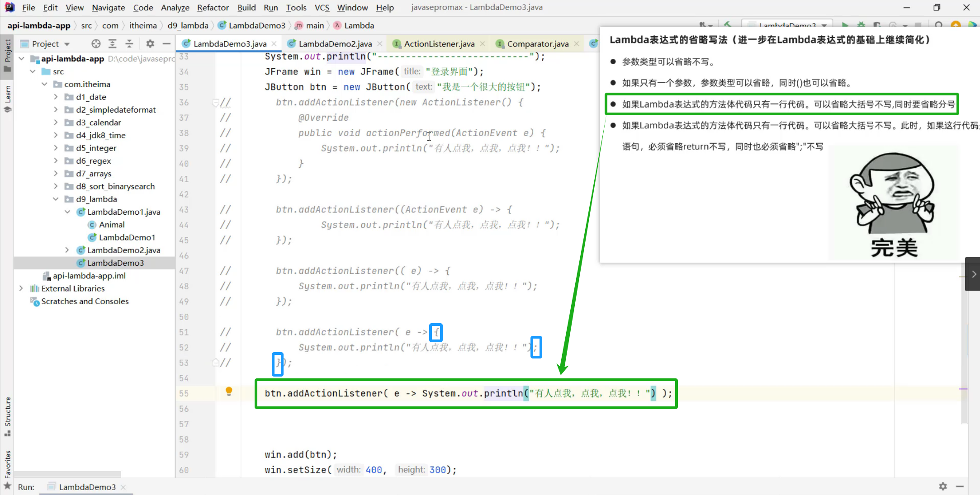Open Project panel settings gear
Screen dimensions: 980x495
point(150,44)
